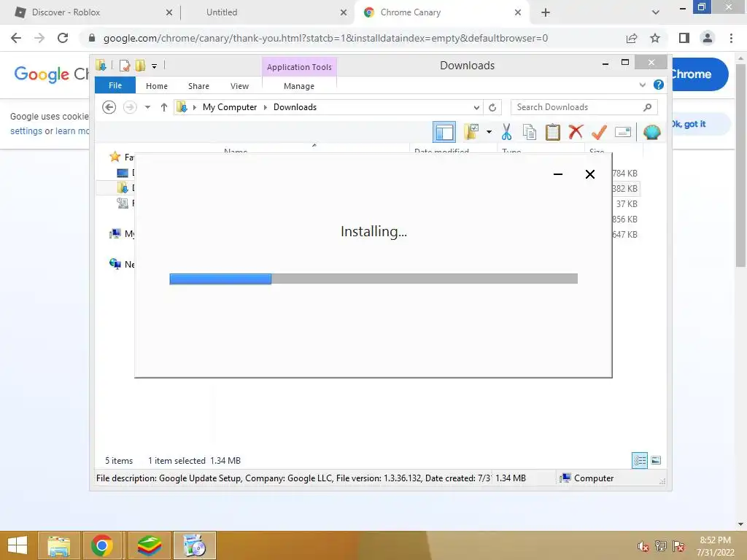Refresh the Downloads folder
The image size is (747, 560).
(492, 108)
